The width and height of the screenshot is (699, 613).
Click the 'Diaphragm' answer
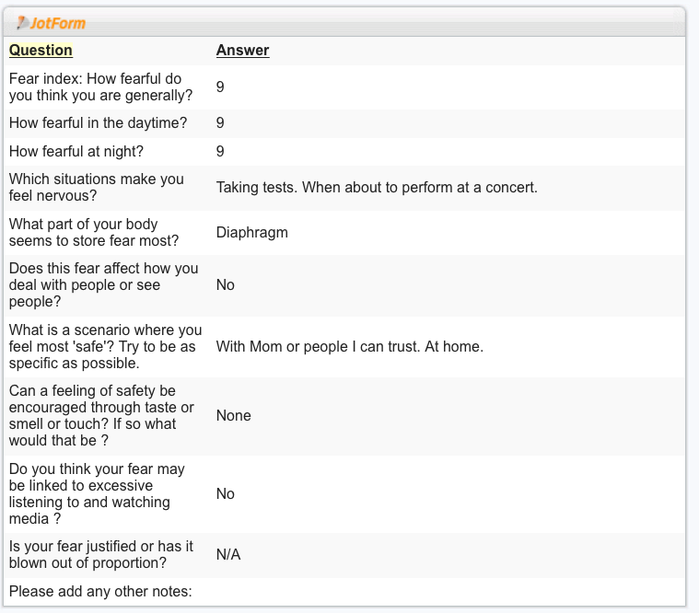(x=252, y=232)
